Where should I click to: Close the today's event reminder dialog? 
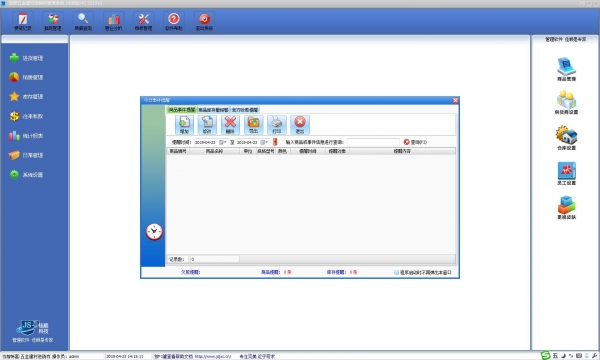coord(455,100)
